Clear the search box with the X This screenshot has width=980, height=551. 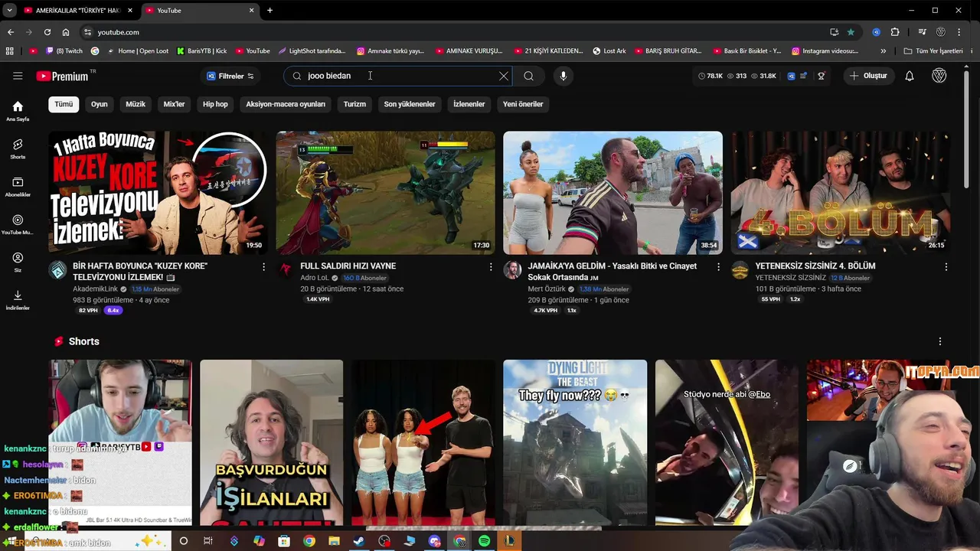(x=503, y=76)
